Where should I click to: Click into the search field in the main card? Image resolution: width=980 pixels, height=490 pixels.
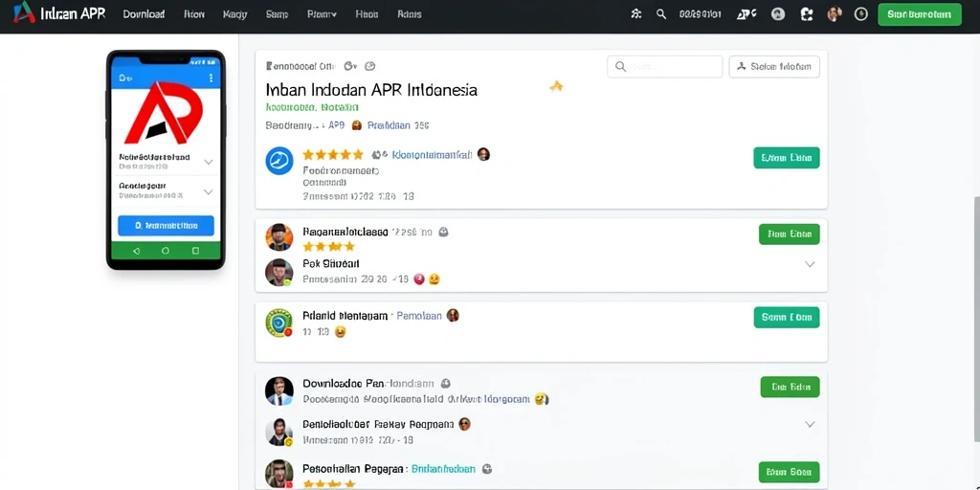tap(665, 66)
